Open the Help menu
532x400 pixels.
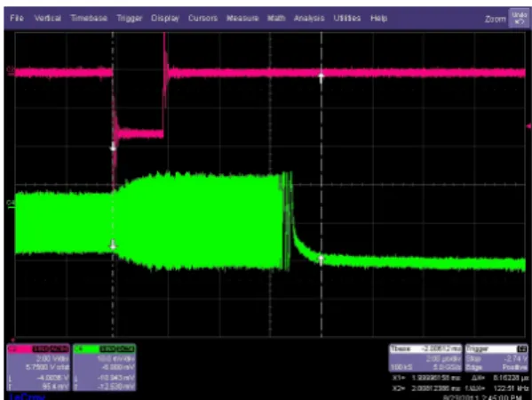[x=378, y=18]
